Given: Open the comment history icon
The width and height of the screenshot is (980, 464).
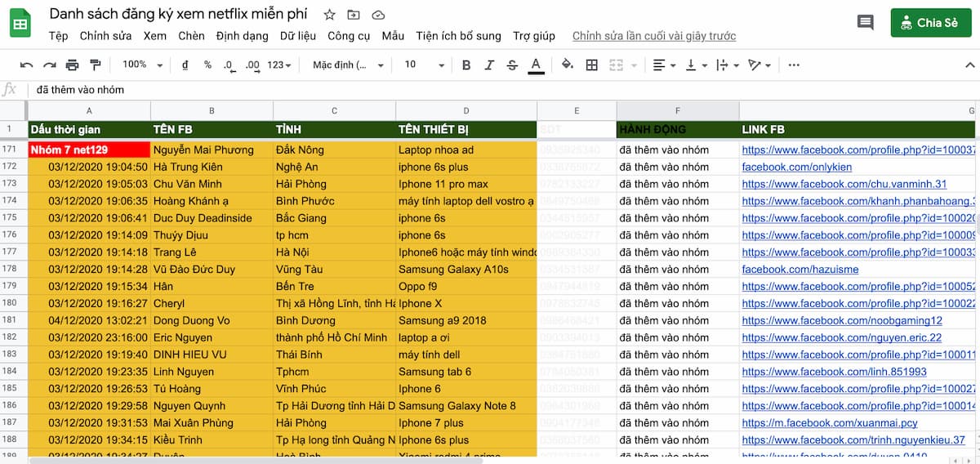Looking at the screenshot, I should pyautogui.click(x=865, y=23).
